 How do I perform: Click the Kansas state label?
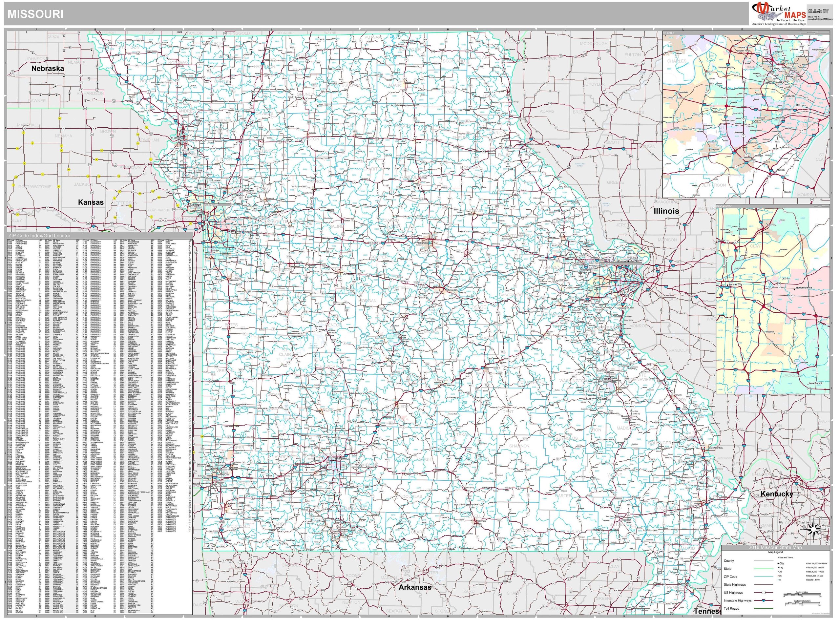pyautogui.click(x=91, y=202)
